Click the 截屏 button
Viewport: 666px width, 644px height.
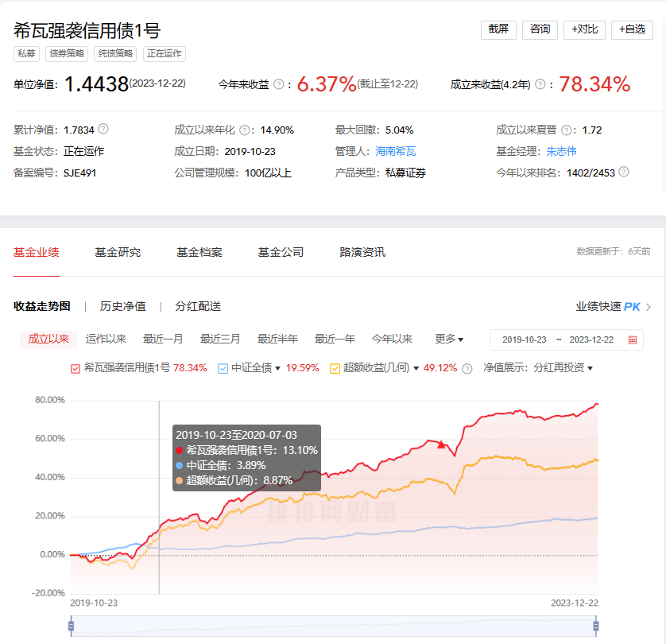[498, 29]
